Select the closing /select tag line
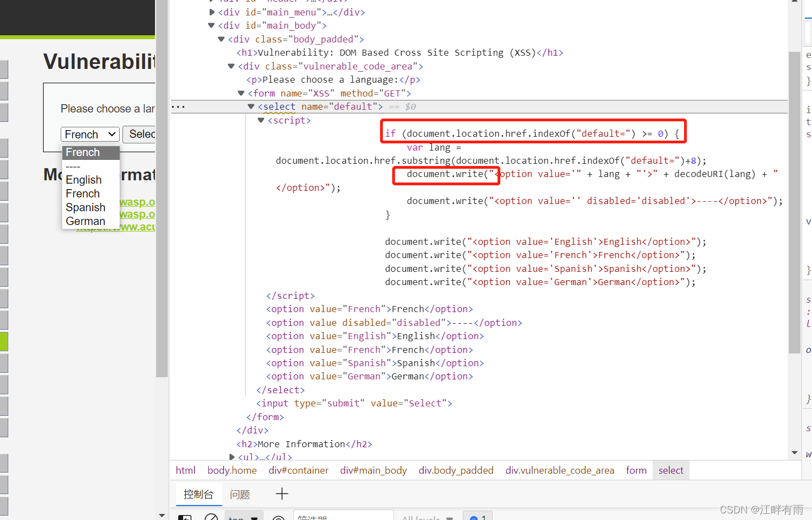The height and width of the screenshot is (520, 812). pos(280,390)
